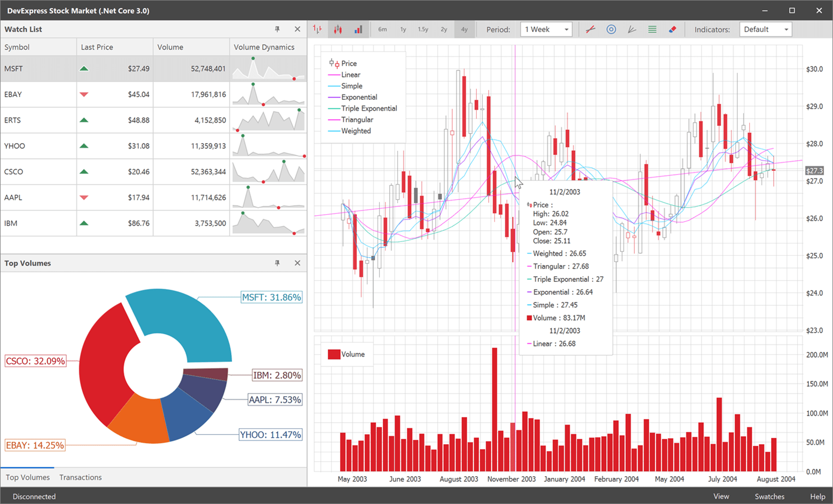Switch to the Transactions tab

[x=81, y=477]
